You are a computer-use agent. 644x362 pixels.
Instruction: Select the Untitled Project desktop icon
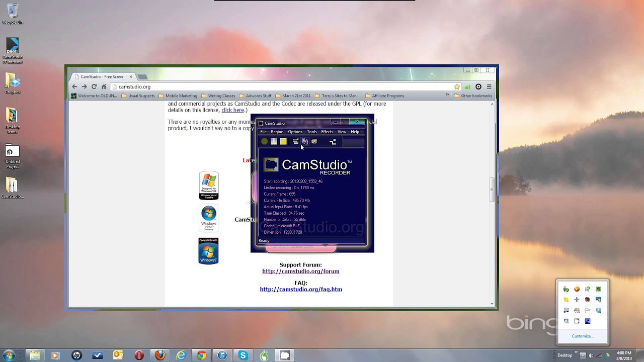pyautogui.click(x=13, y=157)
